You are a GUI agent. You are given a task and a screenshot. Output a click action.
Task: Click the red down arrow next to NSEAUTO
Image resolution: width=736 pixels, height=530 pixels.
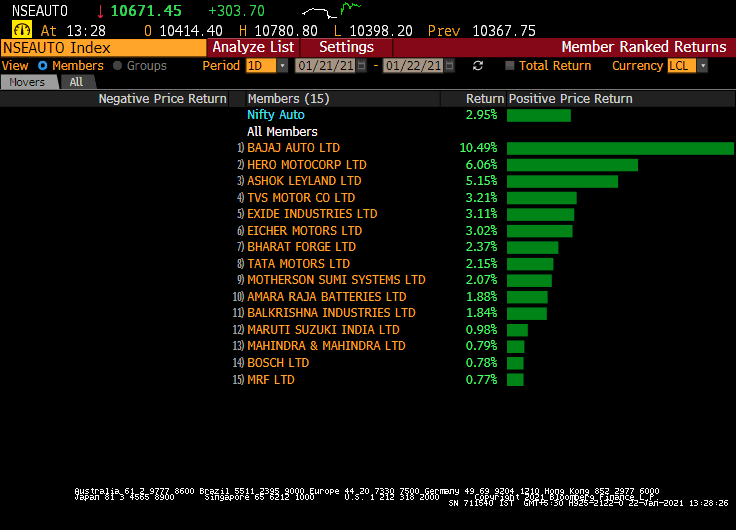pyautogui.click(x=100, y=11)
